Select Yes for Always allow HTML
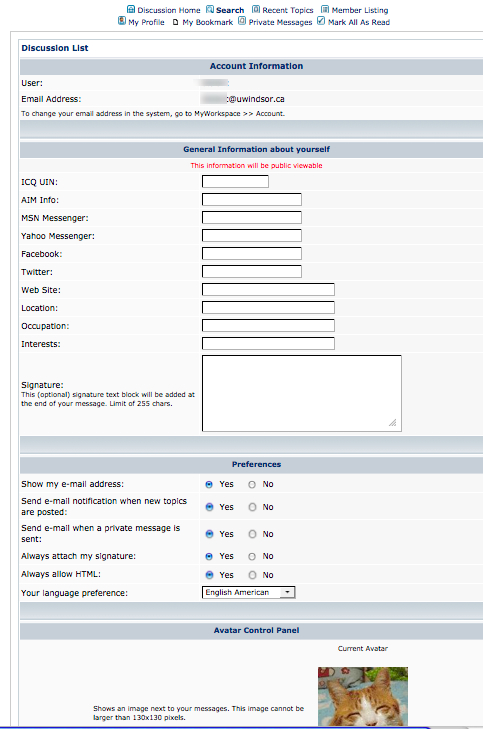The image size is (483, 729). pos(209,575)
